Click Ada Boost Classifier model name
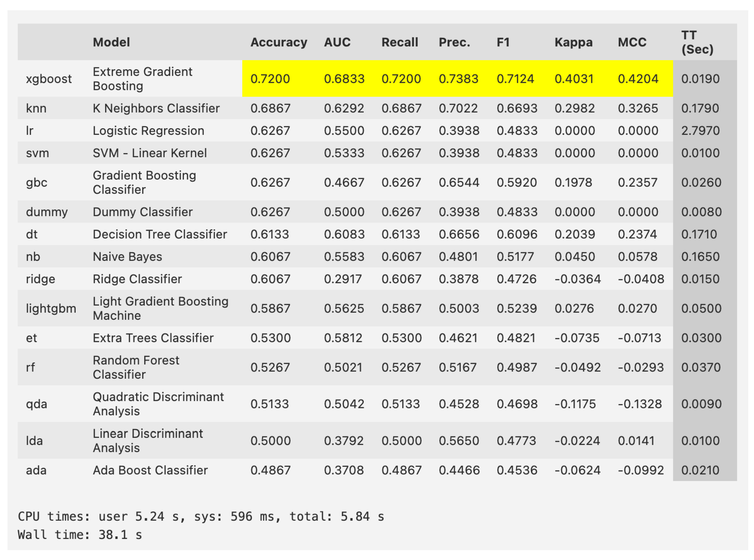 coord(150,470)
